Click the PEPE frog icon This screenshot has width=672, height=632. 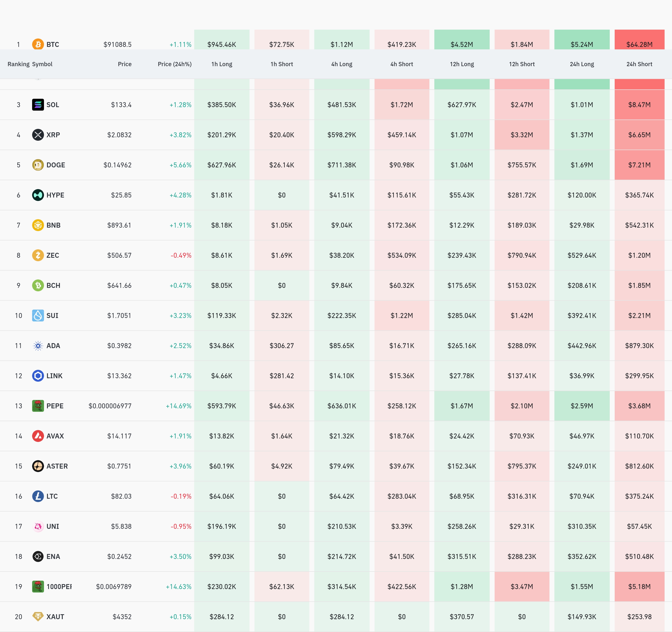38,406
